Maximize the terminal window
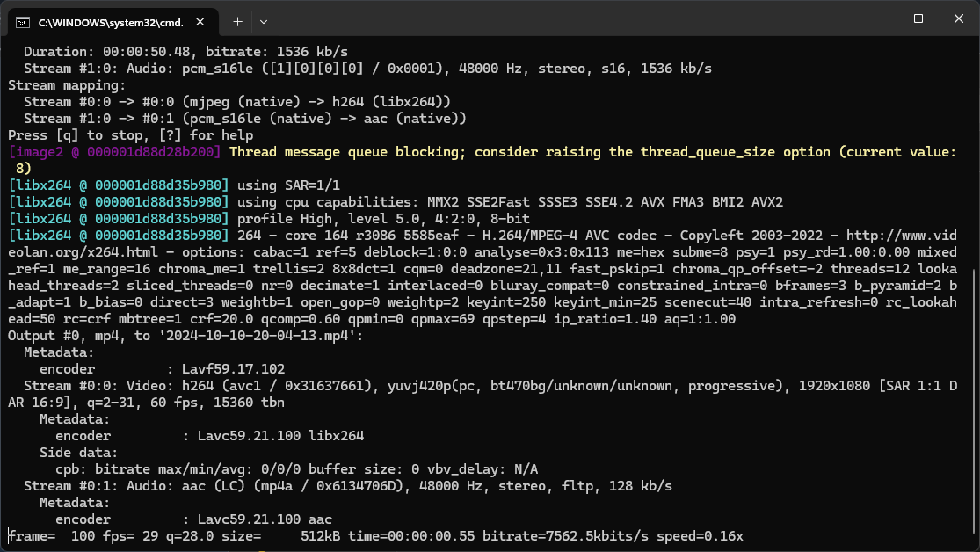980x552 pixels. point(918,19)
